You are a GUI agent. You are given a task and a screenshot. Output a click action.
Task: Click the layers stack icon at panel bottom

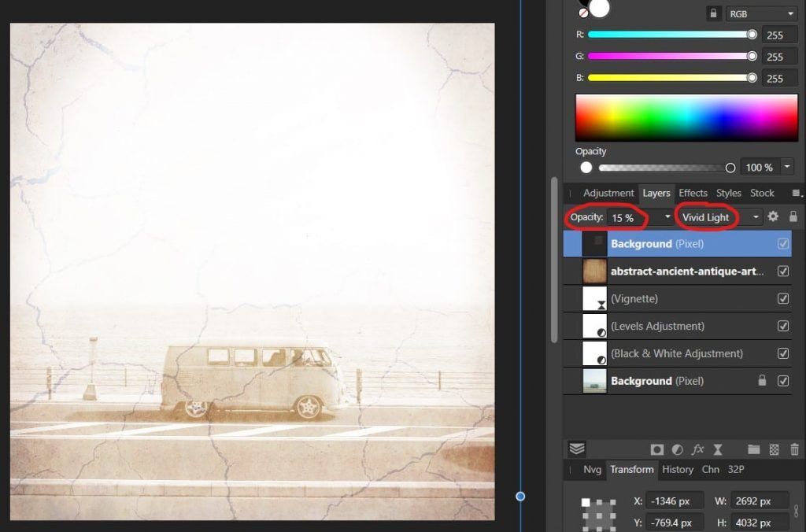(577, 449)
